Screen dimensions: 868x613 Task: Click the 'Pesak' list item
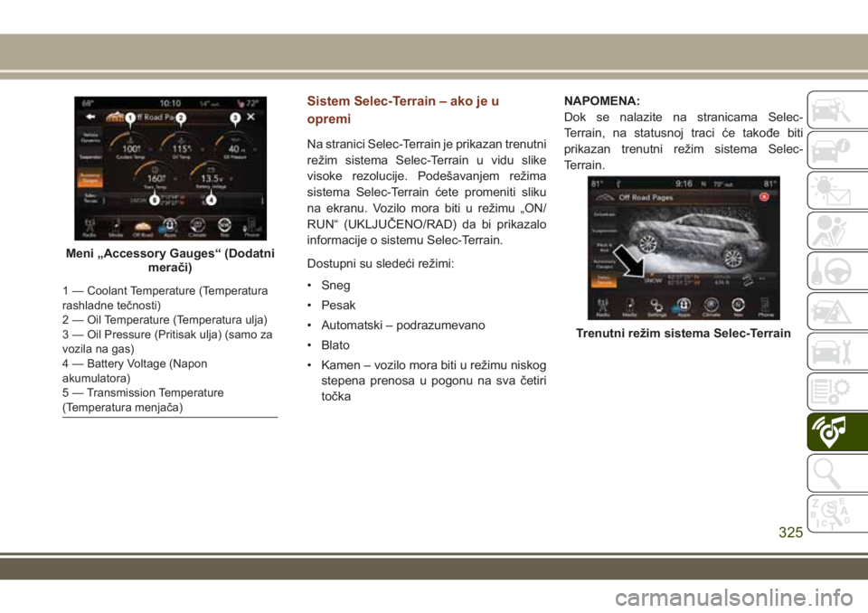click(x=338, y=305)
